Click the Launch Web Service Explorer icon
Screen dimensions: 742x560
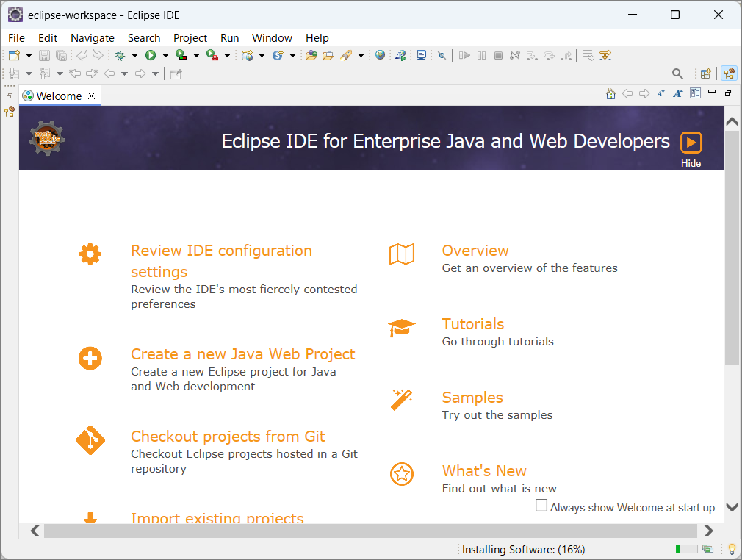coord(401,55)
